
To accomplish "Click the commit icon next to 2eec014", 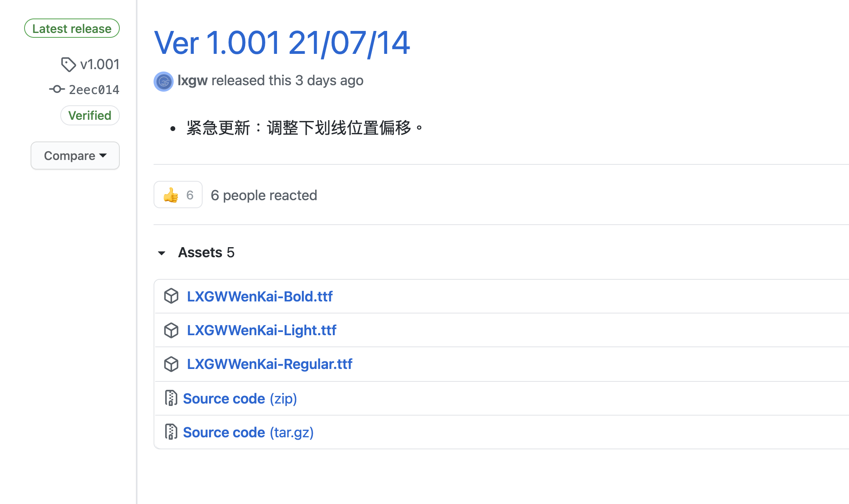I will point(57,89).
